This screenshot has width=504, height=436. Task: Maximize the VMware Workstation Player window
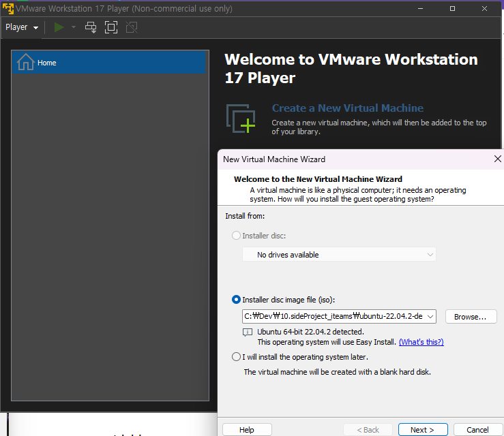pyautogui.click(x=452, y=9)
